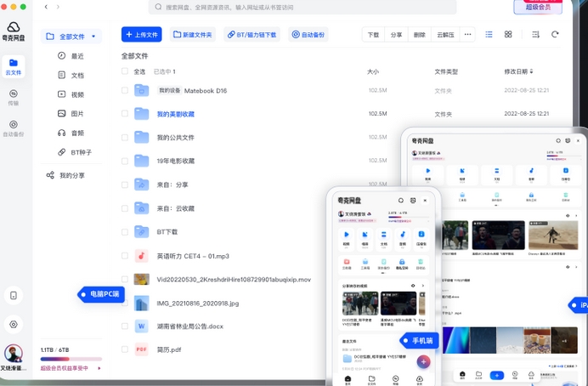Viewport: 588px width, 386px height.
Task: Click the PDF icon of 简历.pdf
Action: pos(142,349)
